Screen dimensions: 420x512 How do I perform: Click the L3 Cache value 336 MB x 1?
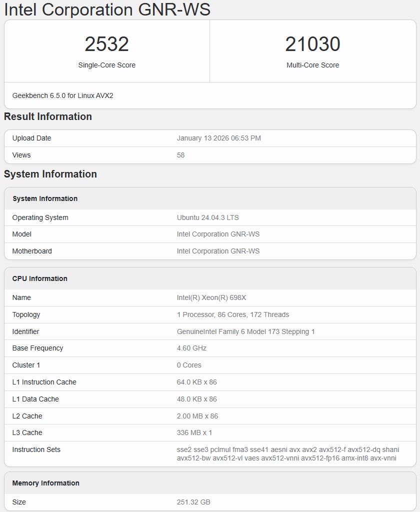[x=194, y=432]
